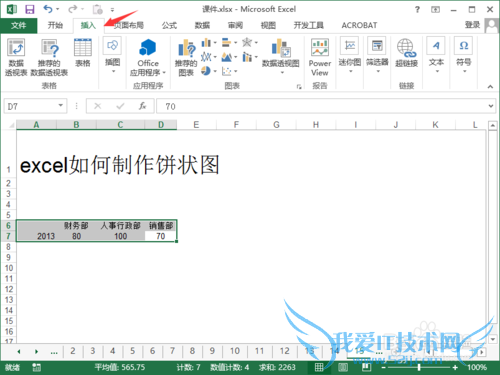Screen dimensions: 500x375
Task: Click the Redo arrow icon
Action: (72, 9)
